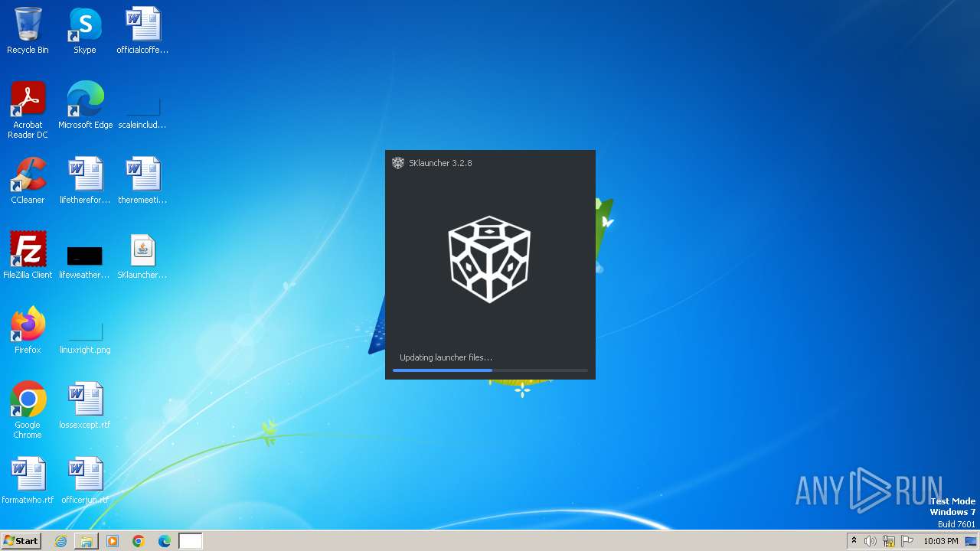980x551 pixels.
Task: Open Windows Explorer from the taskbar
Action: click(87, 541)
